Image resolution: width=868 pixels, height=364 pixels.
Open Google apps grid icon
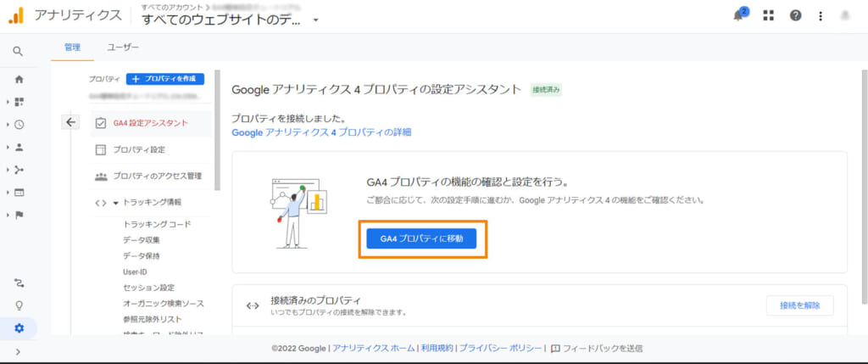[768, 15]
